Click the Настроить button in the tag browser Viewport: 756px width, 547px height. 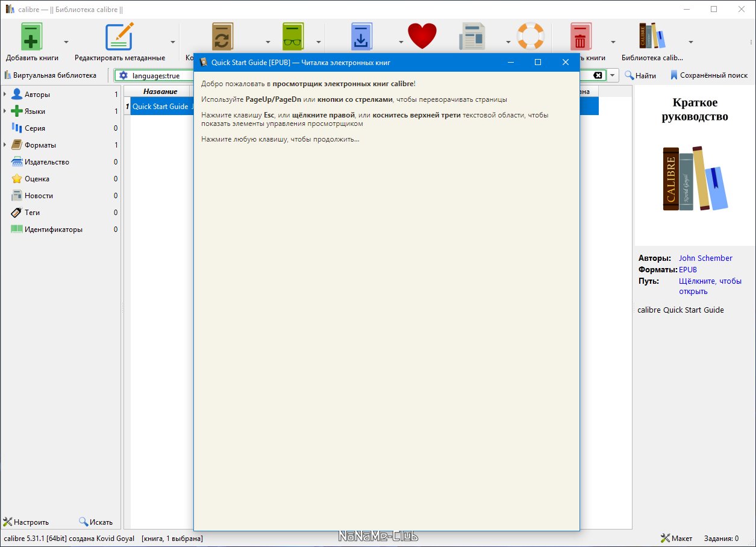27,522
